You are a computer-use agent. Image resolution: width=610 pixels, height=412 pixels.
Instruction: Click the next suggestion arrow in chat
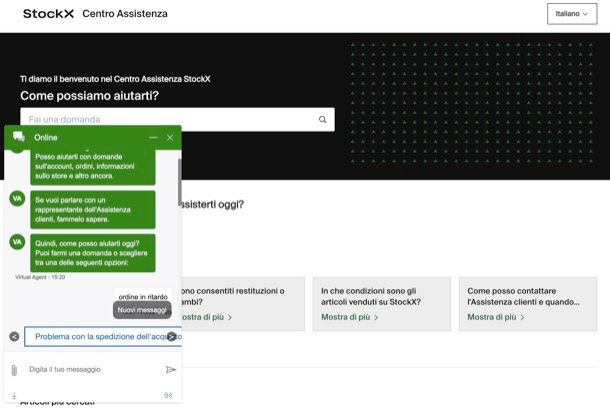(x=172, y=337)
